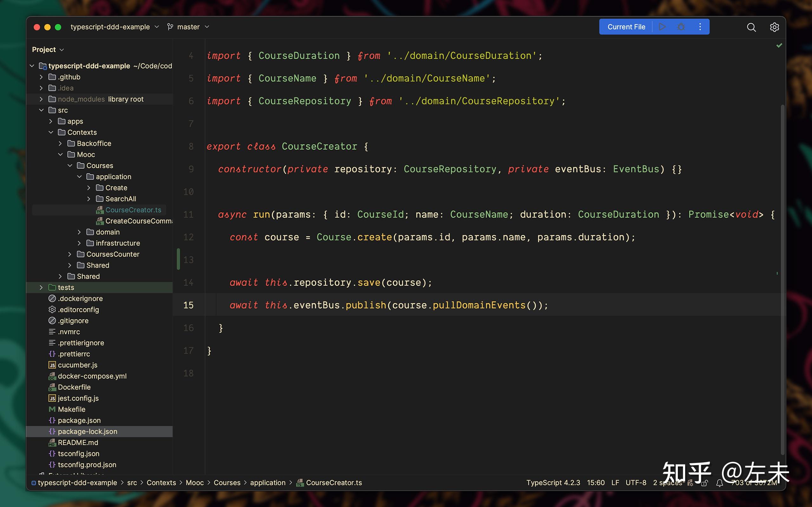Click the UTF-8 encoding in status bar
This screenshot has height=507, width=812.
click(636, 483)
